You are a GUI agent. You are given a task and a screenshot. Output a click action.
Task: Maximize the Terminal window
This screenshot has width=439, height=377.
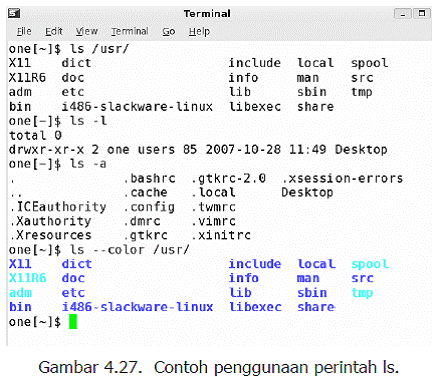click(x=422, y=13)
